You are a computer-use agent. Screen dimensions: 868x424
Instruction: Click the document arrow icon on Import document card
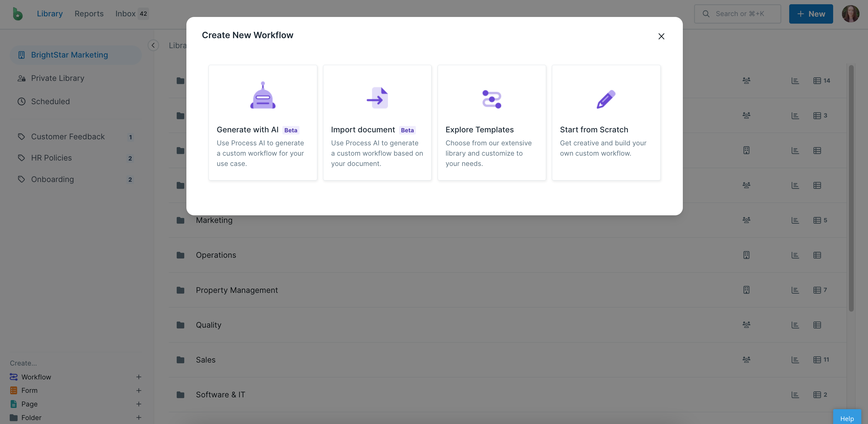tap(377, 98)
